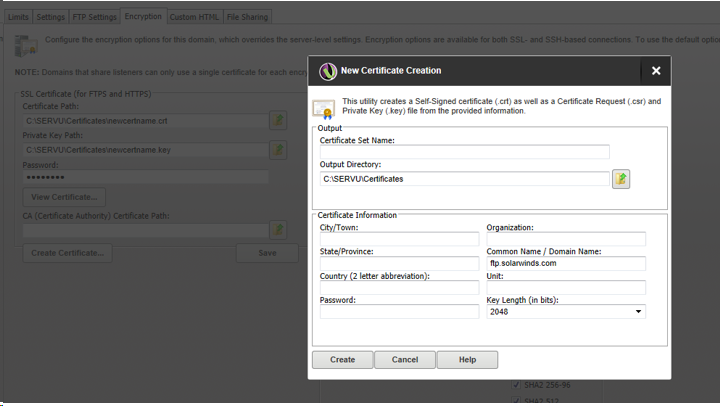
Task: Focus the Certificate Set Name field
Action: click(x=465, y=152)
